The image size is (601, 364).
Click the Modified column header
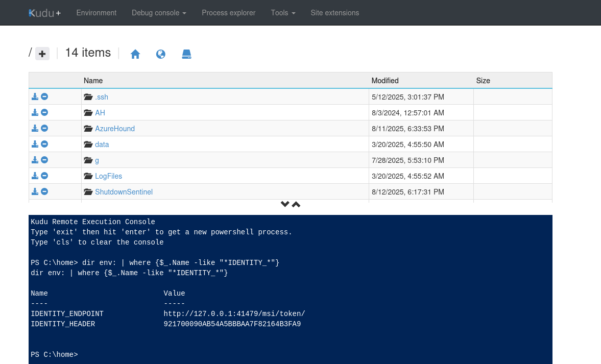[385, 81]
